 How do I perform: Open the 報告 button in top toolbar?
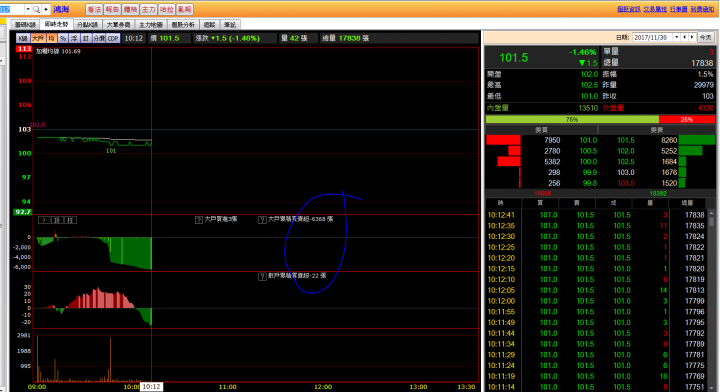112,9
